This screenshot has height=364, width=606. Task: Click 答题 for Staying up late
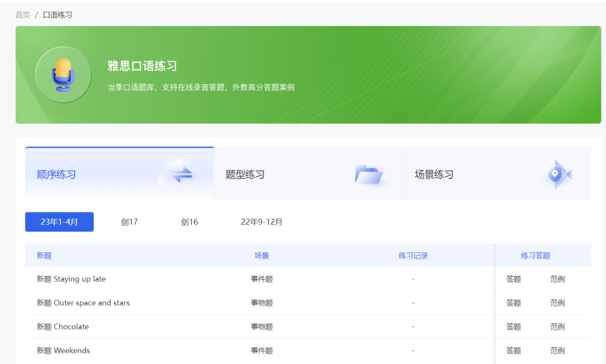[x=513, y=279]
